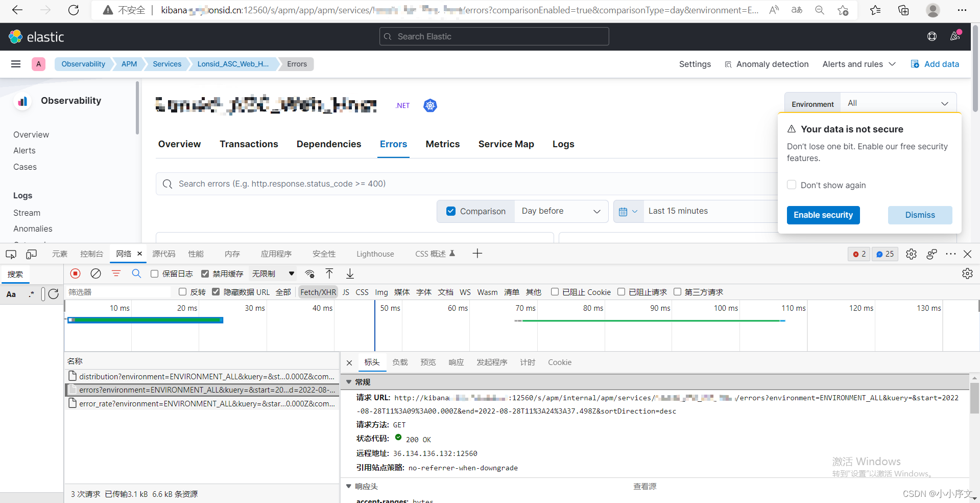Screen dimensions: 980x503
Task: Check blocked requests 已阻止请求
Action: (x=621, y=292)
